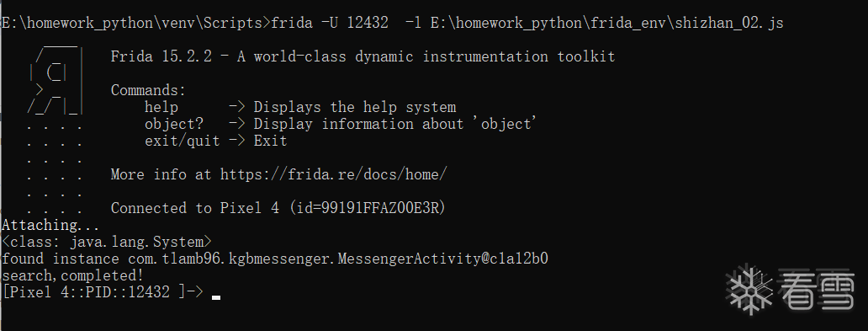Image resolution: width=868 pixels, height=331 pixels.
Task: Click the 'exit/quit' command entry
Action: point(183,141)
